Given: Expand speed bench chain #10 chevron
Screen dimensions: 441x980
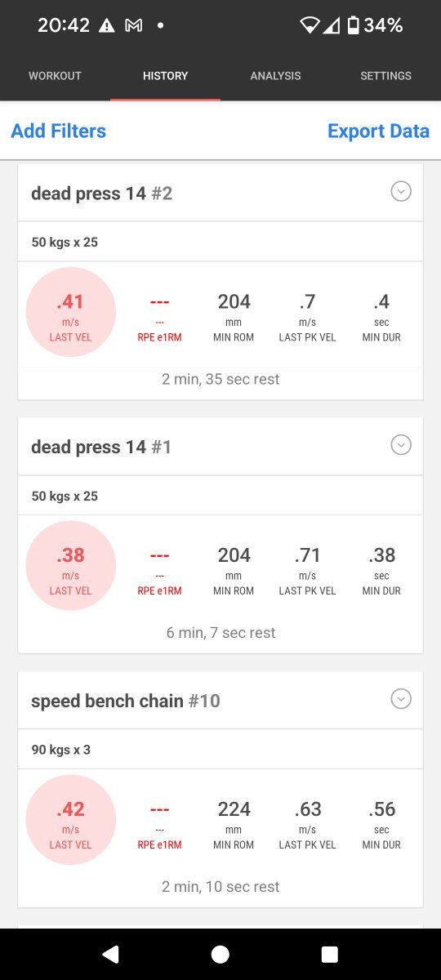Looking at the screenshot, I should point(400,699).
